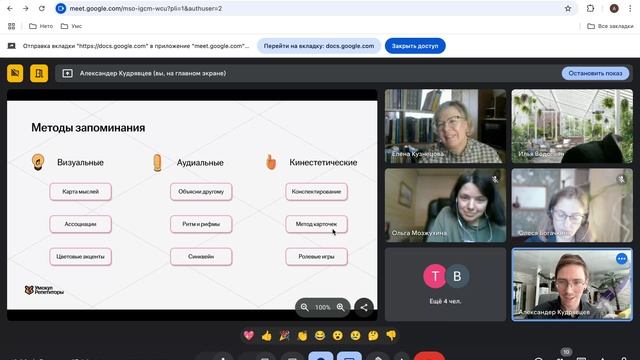
Task: Select Елена Кузнецова video tile
Action: [x=445, y=126]
